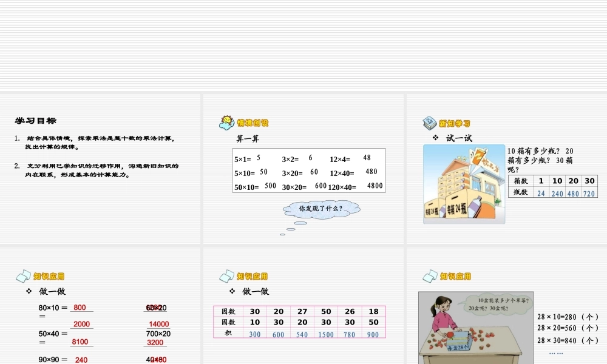Click the 720 cell in 瓶数 row
This screenshot has width=607, height=364.
coord(589,194)
